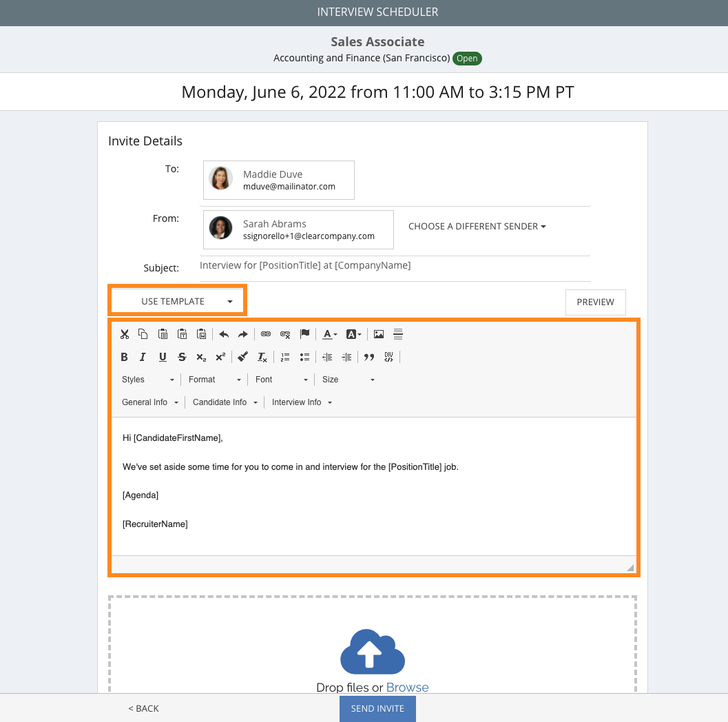The image size is (728, 722).
Task: Toggle Bold formatting
Action: point(125,357)
